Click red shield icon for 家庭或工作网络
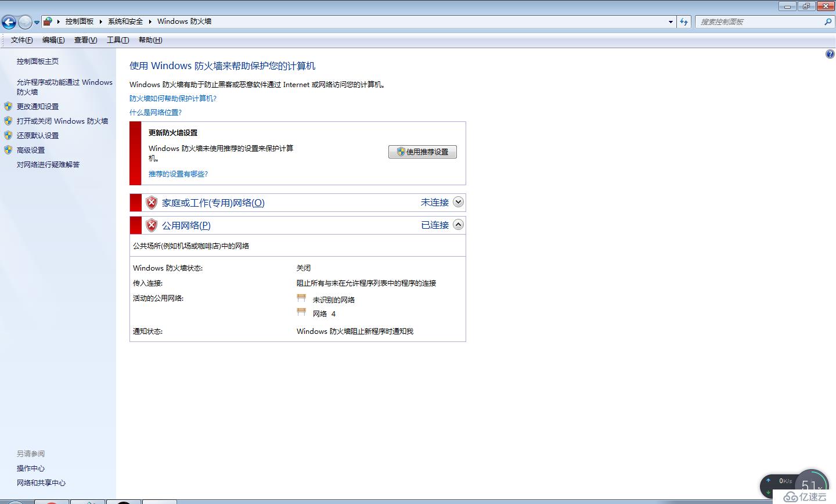The image size is (836, 504). (152, 203)
